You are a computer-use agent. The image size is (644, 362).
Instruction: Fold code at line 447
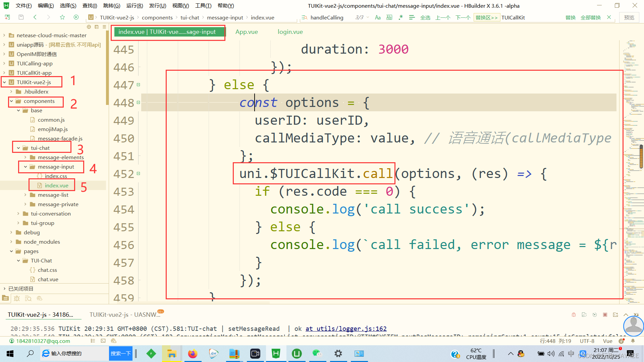click(138, 85)
